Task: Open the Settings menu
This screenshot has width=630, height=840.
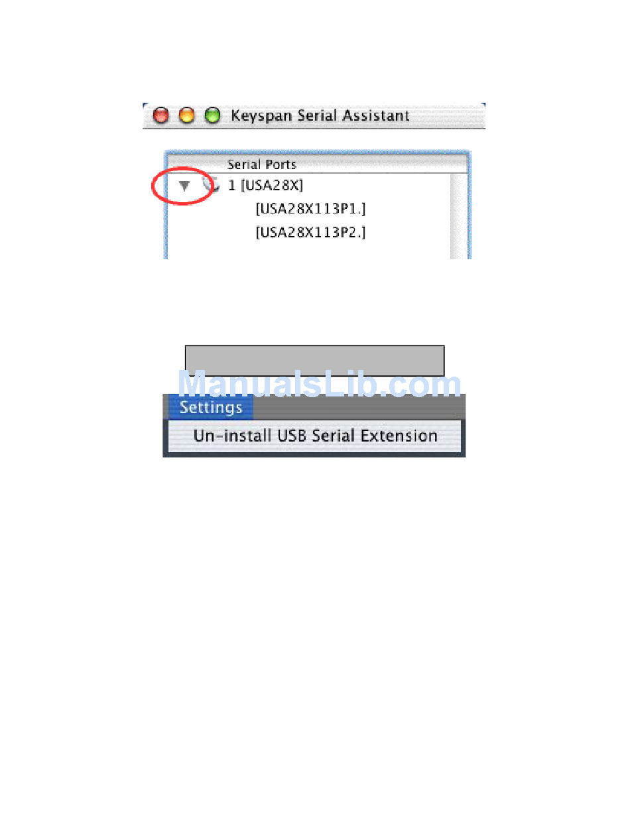Action: [x=211, y=407]
